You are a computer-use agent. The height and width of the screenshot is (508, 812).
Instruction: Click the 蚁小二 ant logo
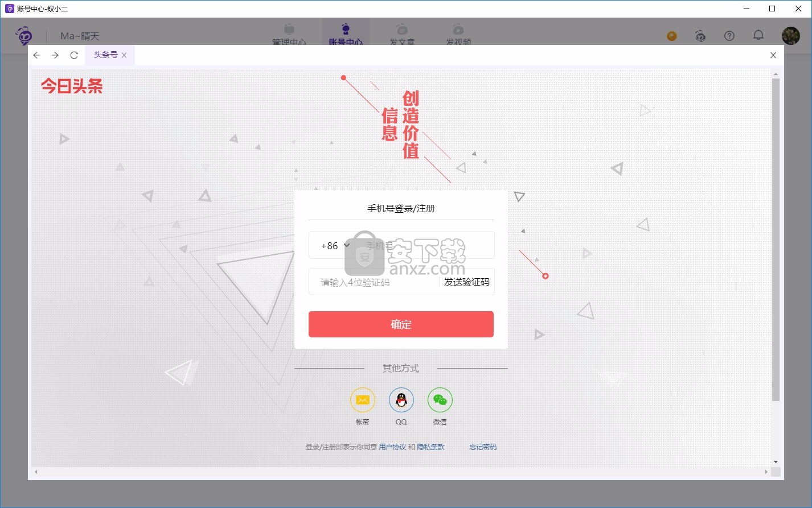tap(24, 36)
